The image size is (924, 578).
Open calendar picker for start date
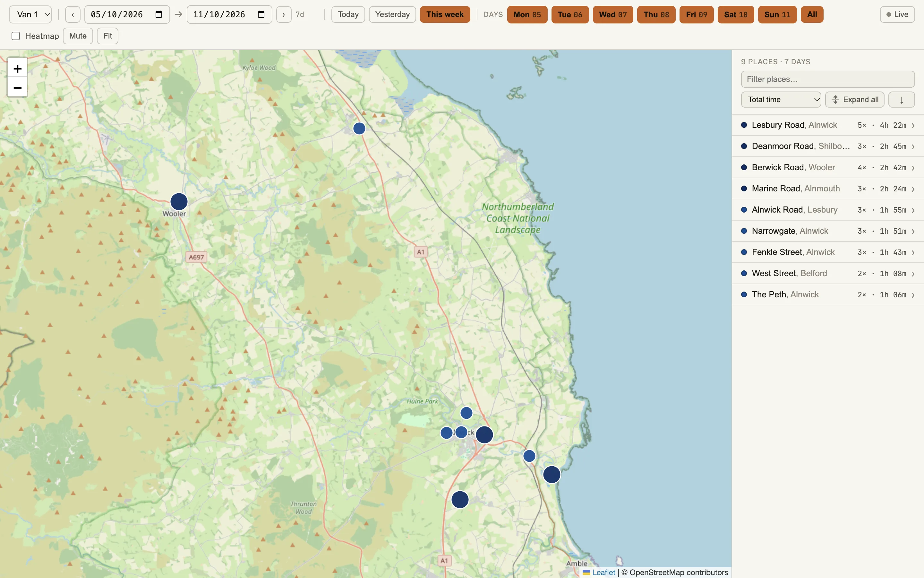coord(159,14)
